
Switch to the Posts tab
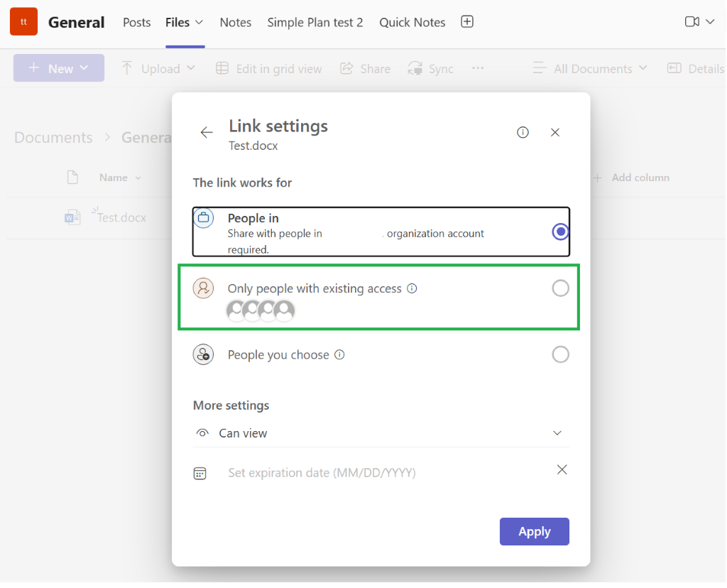click(137, 22)
